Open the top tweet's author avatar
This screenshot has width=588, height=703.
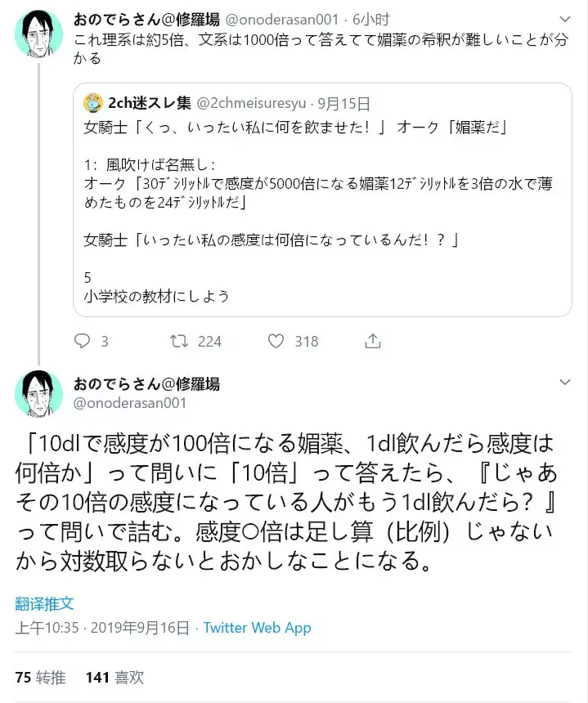[38, 35]
